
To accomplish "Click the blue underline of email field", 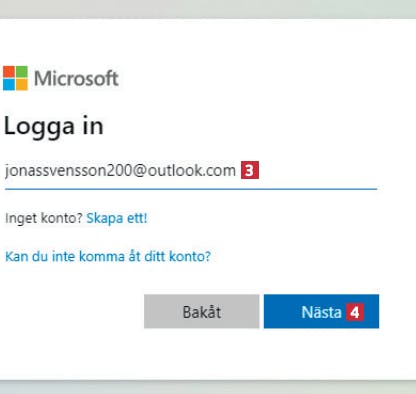I will point(191,189).
